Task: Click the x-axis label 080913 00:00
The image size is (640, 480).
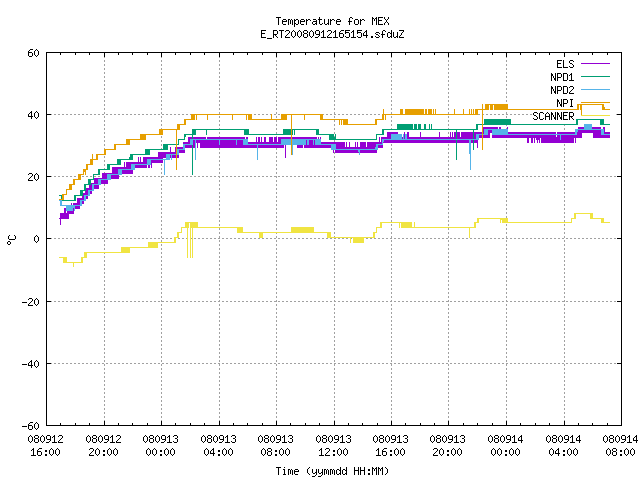Action: coord(160,446)
